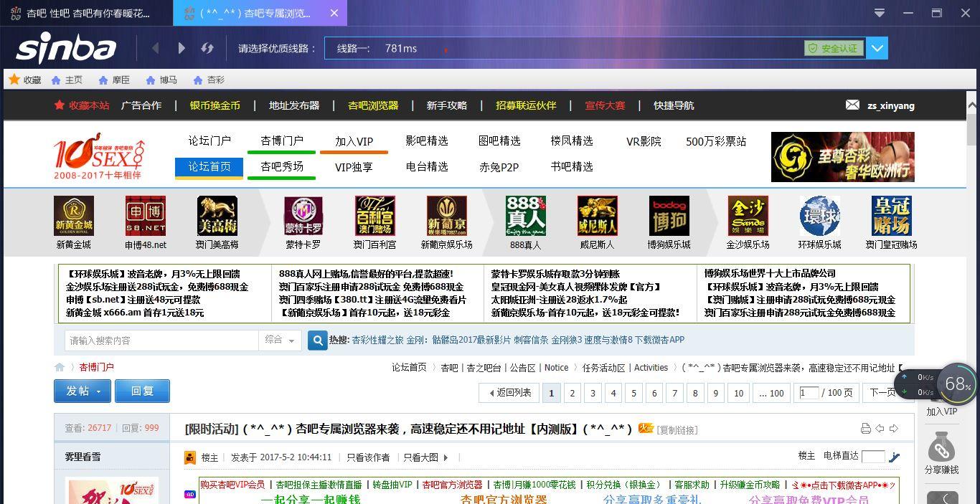Click the 环球娱乐城 globe icon
This screenshot has width=980, height=504.
820,216
